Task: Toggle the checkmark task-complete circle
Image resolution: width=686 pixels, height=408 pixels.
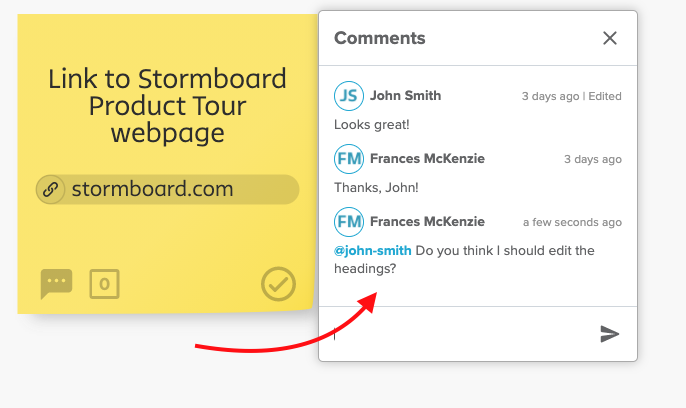Action: 278,284
